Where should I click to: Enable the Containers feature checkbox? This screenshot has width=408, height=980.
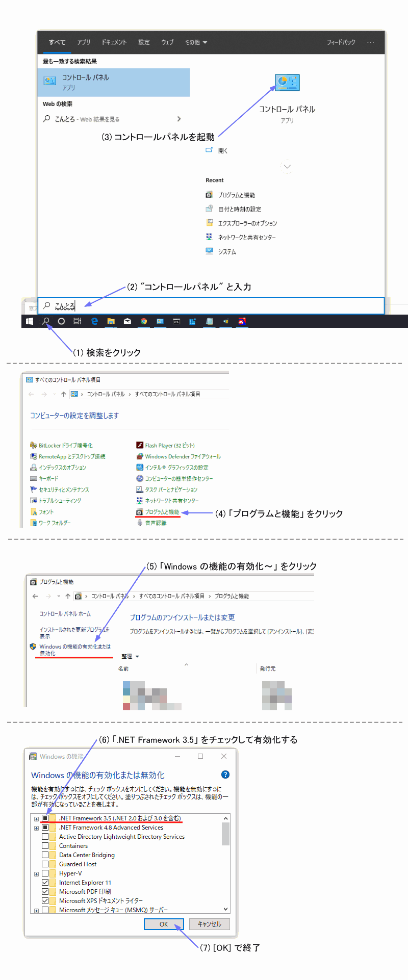[x=45, y=845]
